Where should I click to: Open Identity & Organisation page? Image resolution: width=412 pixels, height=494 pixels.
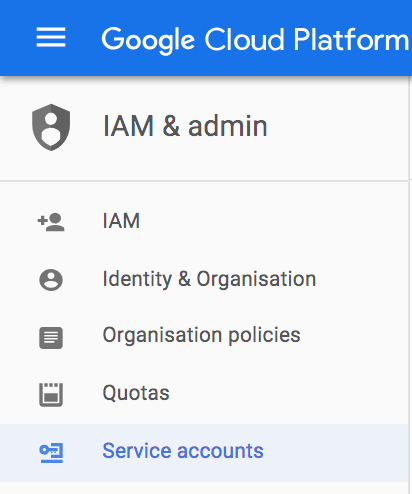[209, 279]
